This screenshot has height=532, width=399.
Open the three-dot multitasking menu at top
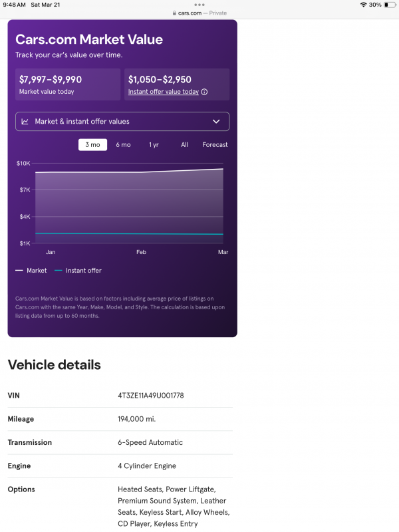tap(199, 5)
